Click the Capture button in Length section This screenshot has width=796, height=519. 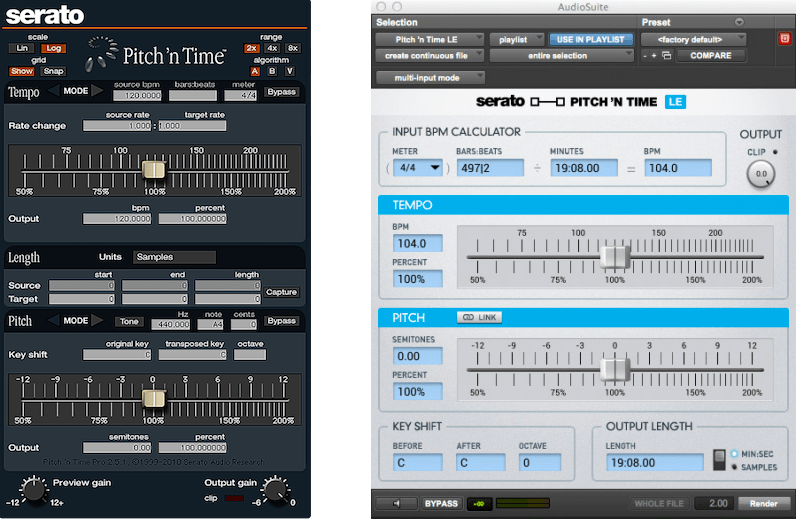click(x=281, y=292)
